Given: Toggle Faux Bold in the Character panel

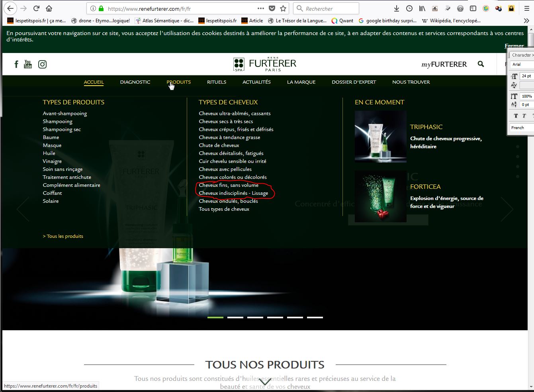Looking at the screenshot, I should [x=516, y=116].
